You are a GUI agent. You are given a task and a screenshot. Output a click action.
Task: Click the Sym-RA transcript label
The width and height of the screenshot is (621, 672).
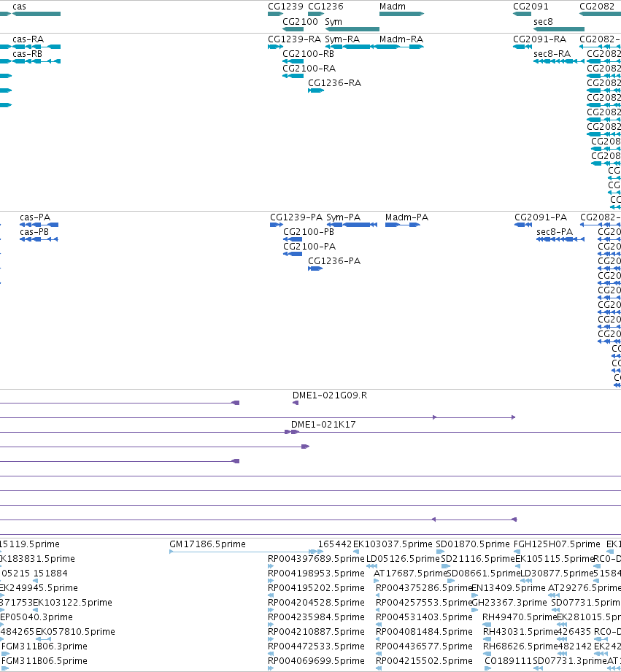tap(342, 39)
